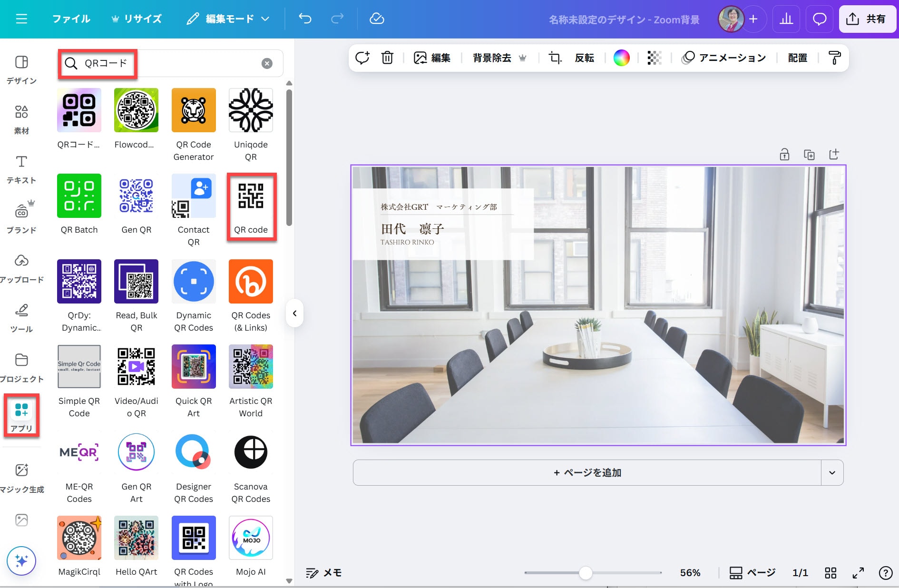Click the copy style paint roller icon

(834, 58)
